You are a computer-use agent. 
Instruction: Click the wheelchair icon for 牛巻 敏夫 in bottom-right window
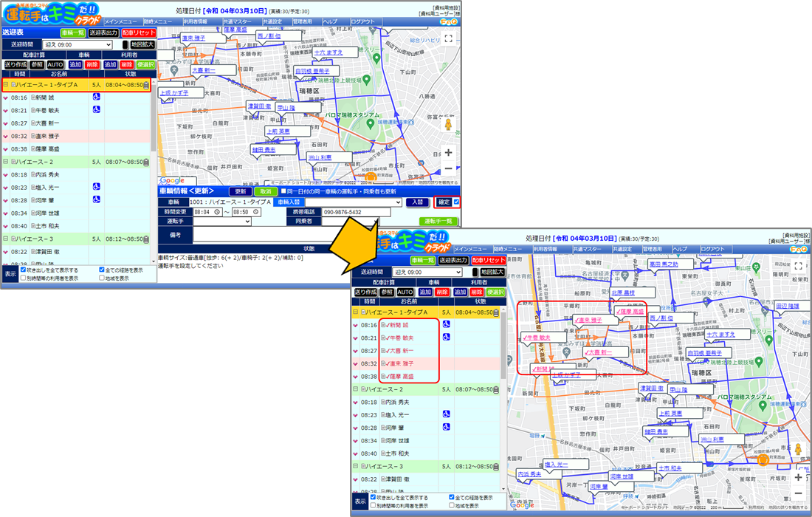[447, 338]
